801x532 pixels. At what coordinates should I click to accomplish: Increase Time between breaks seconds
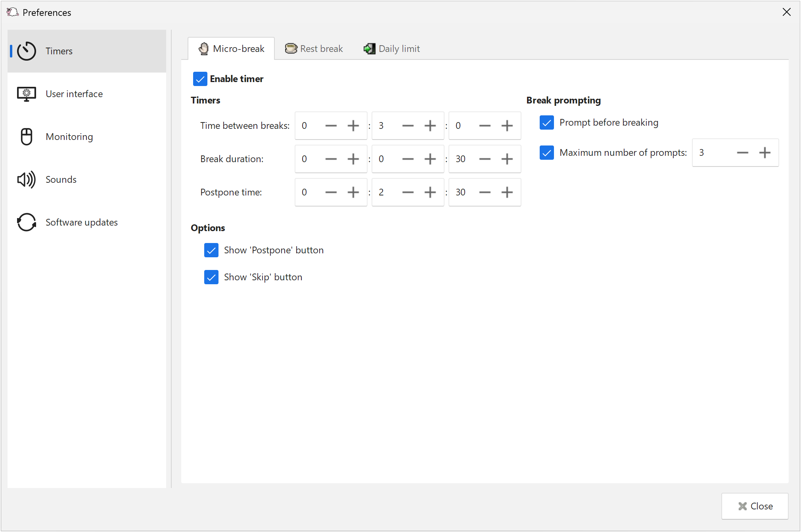507,126
